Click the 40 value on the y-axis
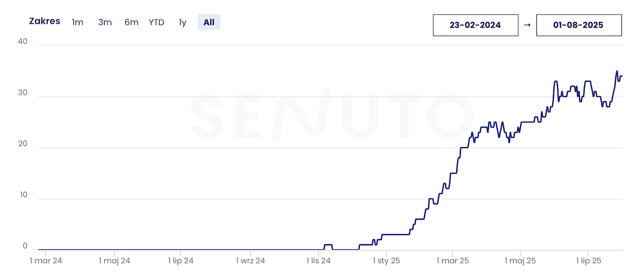 tap(22, 42)
